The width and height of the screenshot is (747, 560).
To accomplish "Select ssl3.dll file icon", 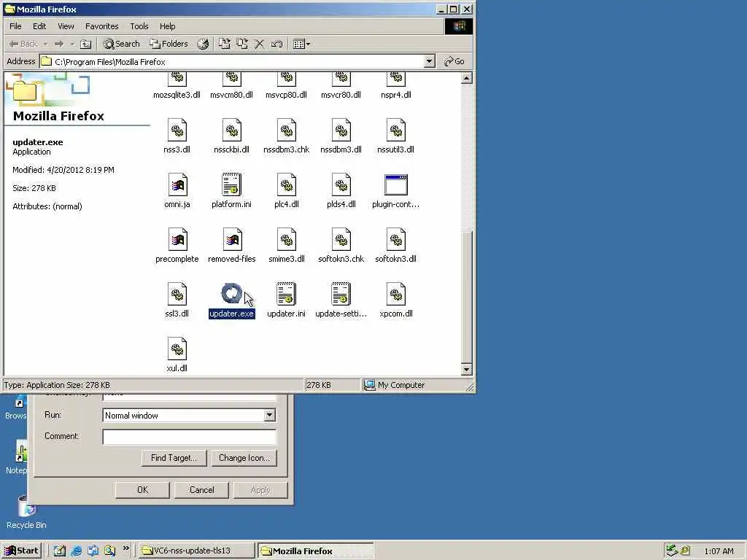I will (x=177, y=295).
